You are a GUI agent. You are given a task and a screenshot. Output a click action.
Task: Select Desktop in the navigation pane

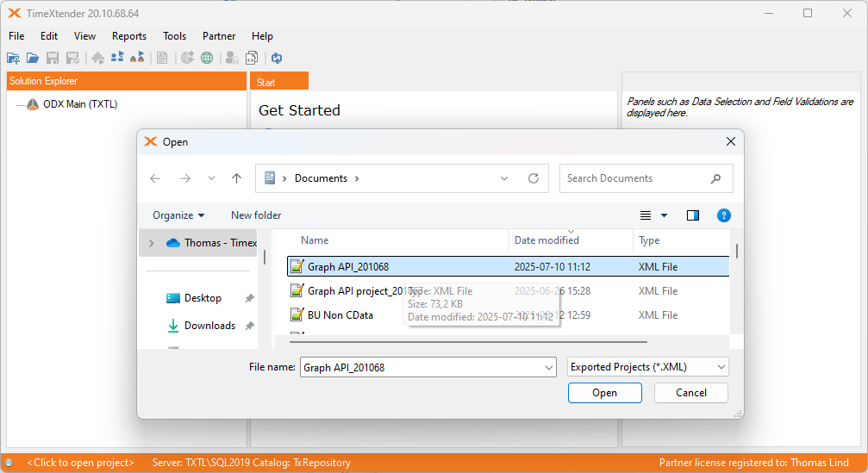[203, 298]
